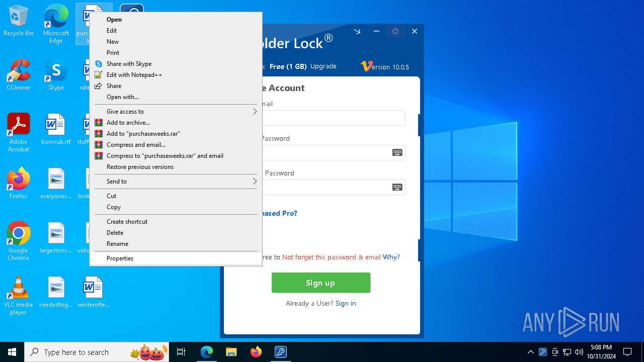Choose Rename in the context menu
Viewport: 644px width, 362px height.
[x=176, y=244]
